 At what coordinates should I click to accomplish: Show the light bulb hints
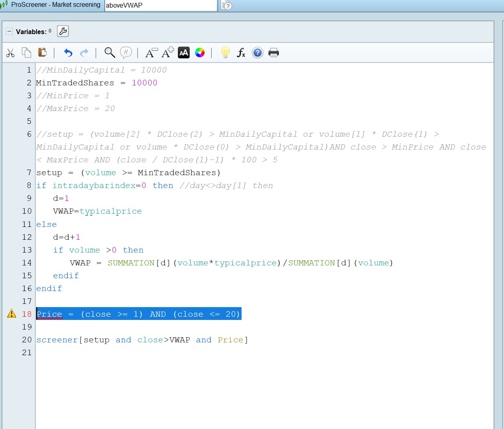click(226, 53)
